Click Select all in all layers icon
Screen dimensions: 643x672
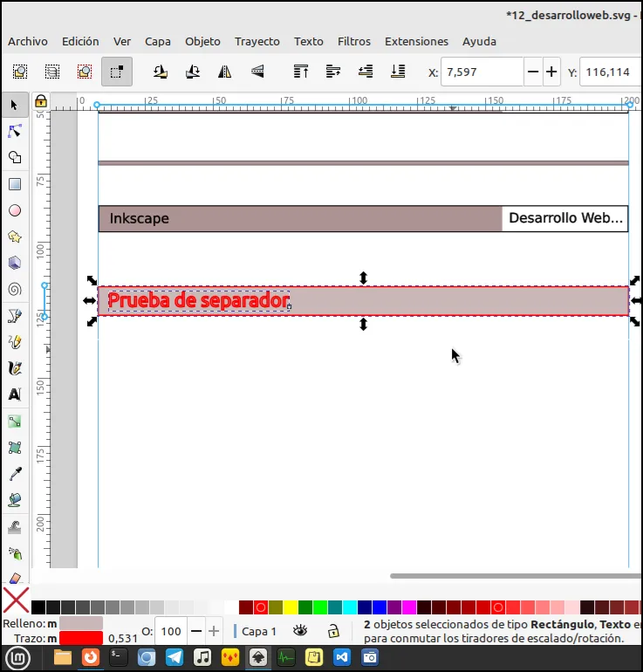click(52, 72)
